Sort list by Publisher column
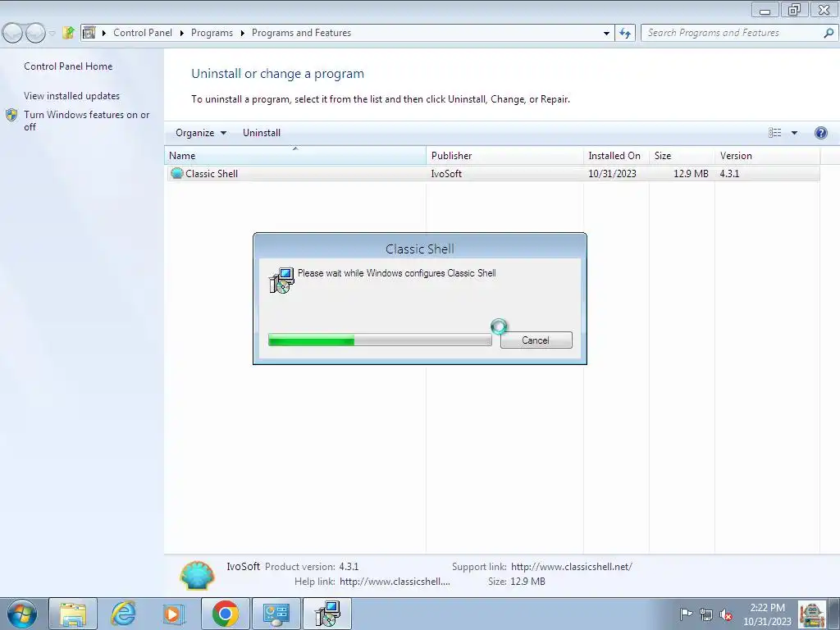 pyautogui.click(x=504, y=156)
